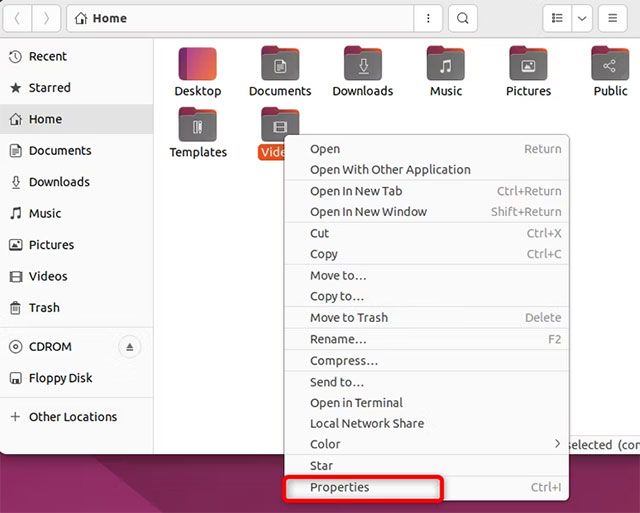The image size is (640, 513).
Task: Select the Downloads folder in the grid
Action: click(363, 72)
